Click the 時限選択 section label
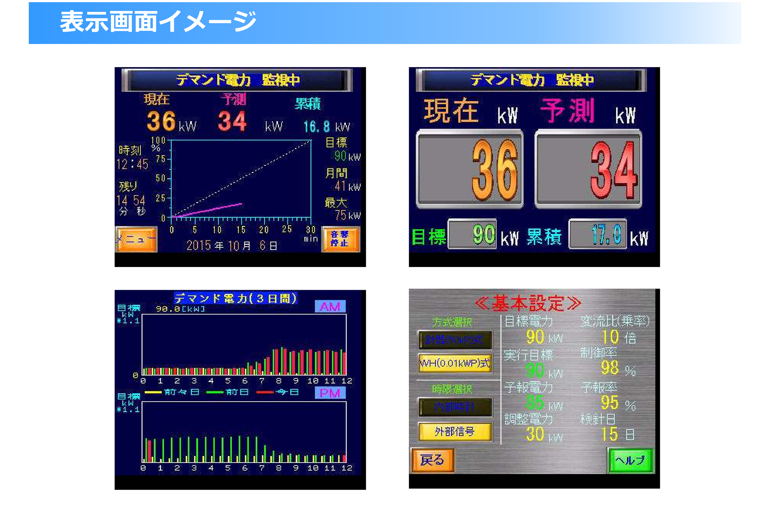The width and height of the screenshot is (770, 532). coord(452,389)
